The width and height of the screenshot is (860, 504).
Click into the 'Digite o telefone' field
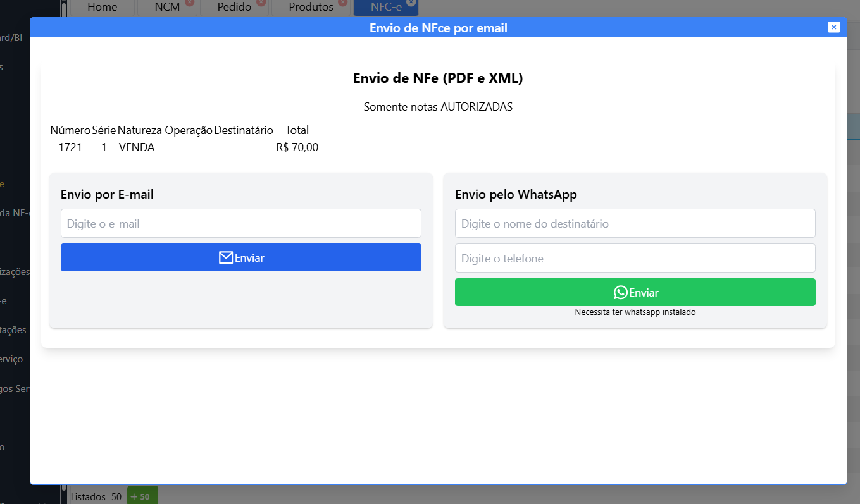635,258
